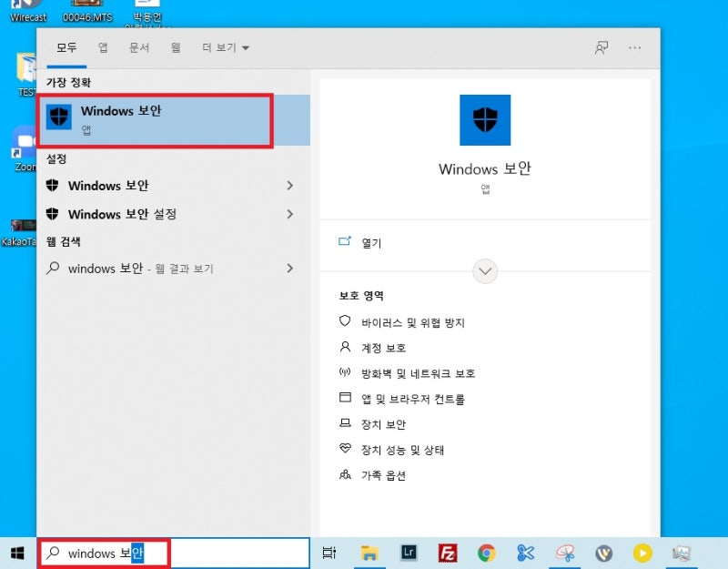This screenshot has height=569, width=728.
Task: Switch to the 앱 tab
Action: click(103, 47)
